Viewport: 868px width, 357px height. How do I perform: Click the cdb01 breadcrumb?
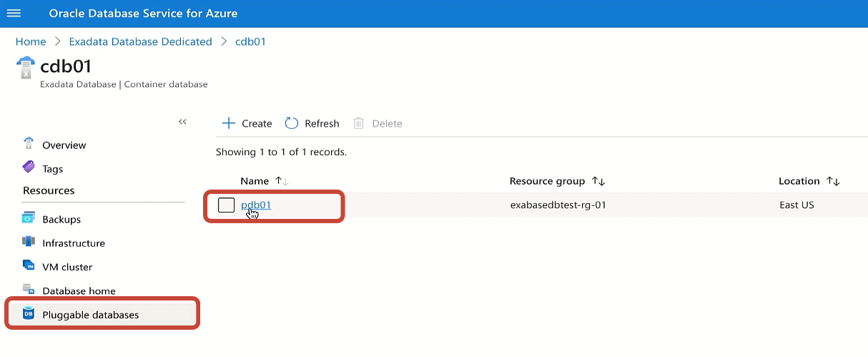[250, 41]
